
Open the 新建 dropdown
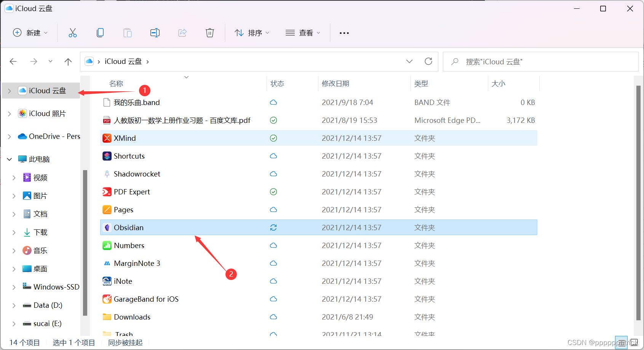(x=30, y=33)
